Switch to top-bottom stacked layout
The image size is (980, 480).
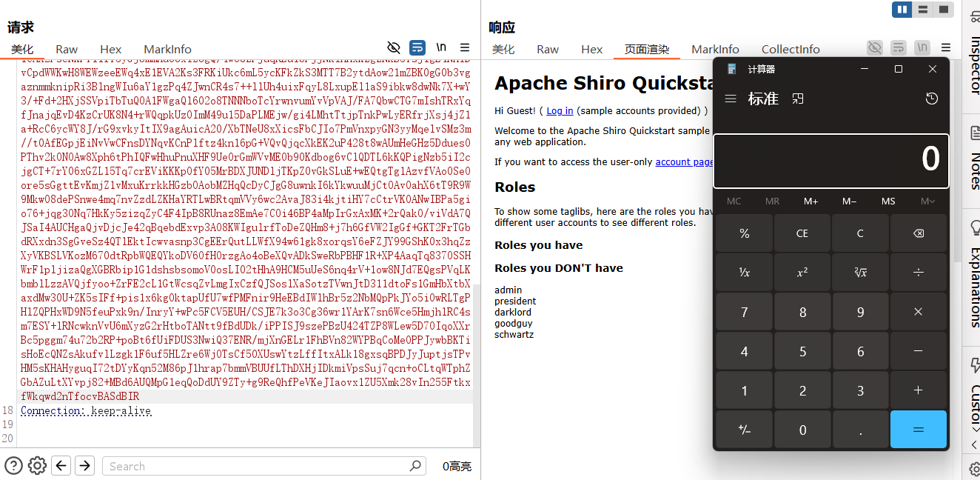[923, 10]
